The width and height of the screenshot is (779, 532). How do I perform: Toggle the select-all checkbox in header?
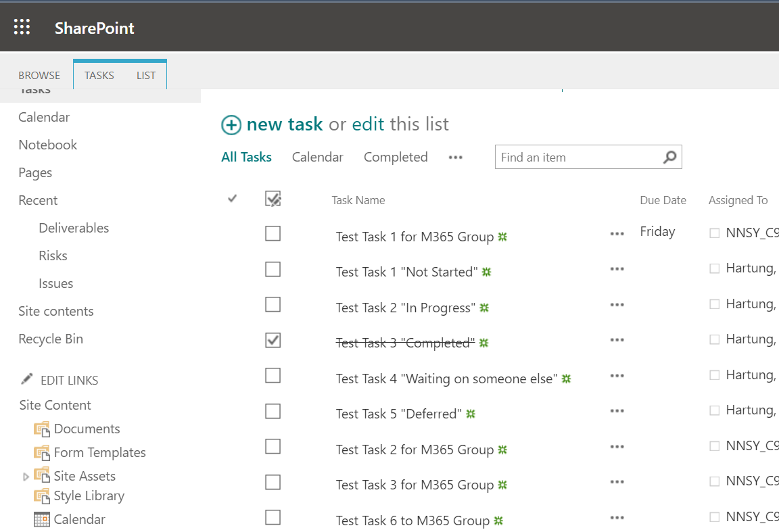coord(273,199)
